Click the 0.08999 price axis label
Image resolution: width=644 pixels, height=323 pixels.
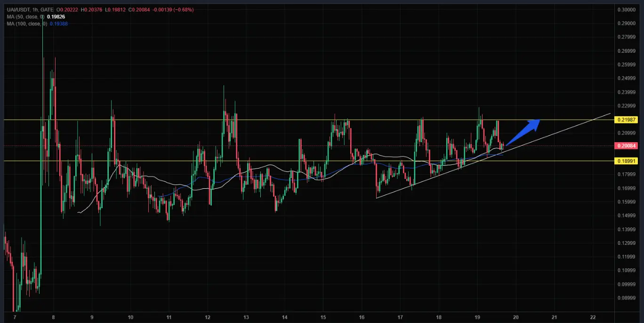pyautogui.click(x=626, y=298)
